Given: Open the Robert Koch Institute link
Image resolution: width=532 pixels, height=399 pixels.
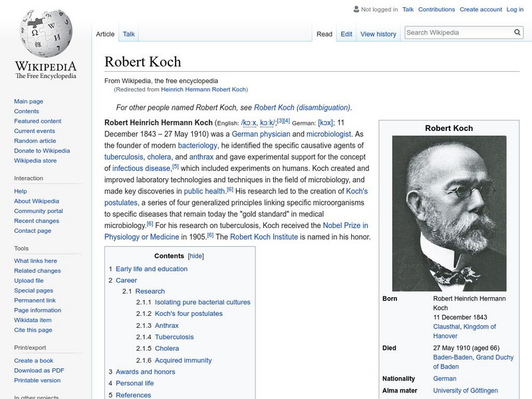Looking at the screenshot, I should pos(263,237).
